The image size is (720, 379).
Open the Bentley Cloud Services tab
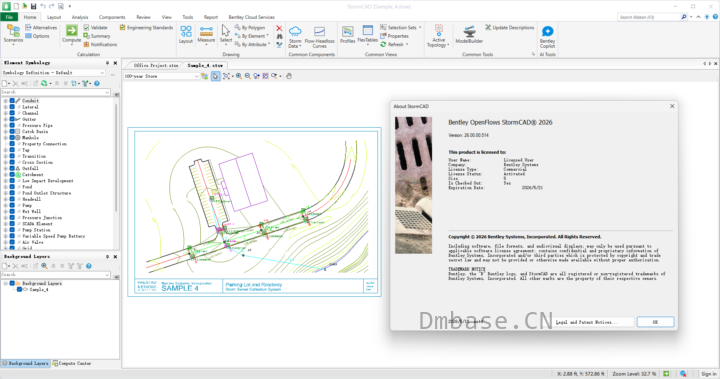[251, 17]
